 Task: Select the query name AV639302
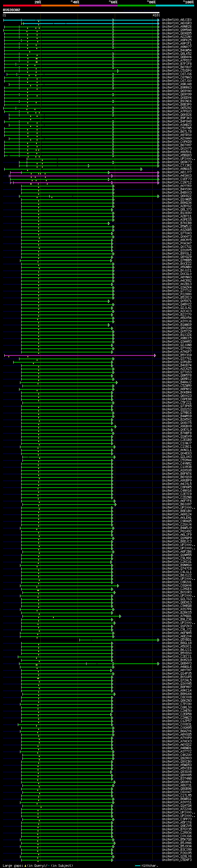(x=11, y=10)
